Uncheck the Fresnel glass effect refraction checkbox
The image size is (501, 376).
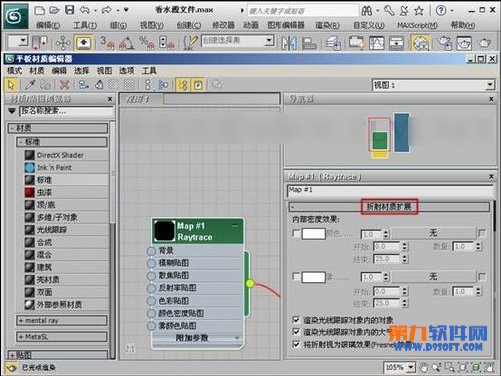pyautogui.click(x=296, y=344)
